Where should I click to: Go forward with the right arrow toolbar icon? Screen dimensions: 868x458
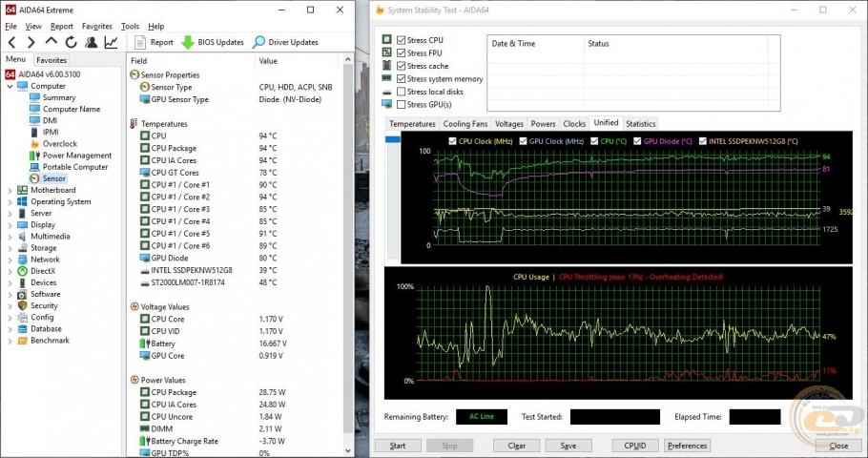pos(31,42)
